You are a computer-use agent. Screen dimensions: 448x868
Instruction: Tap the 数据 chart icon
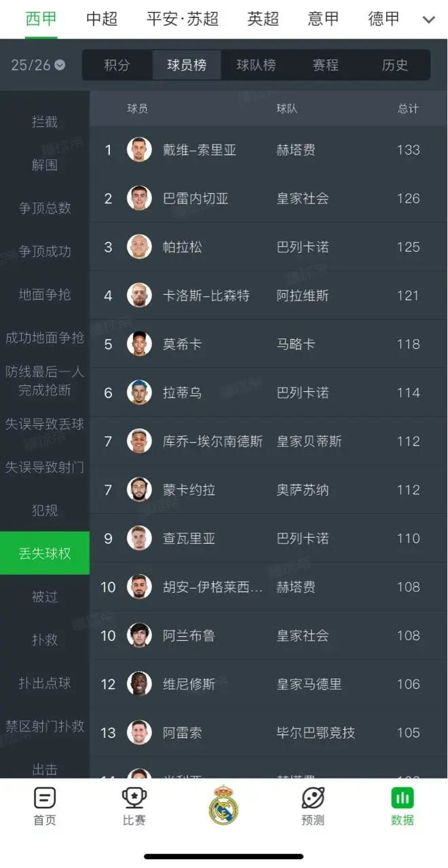tap(403, 798)
